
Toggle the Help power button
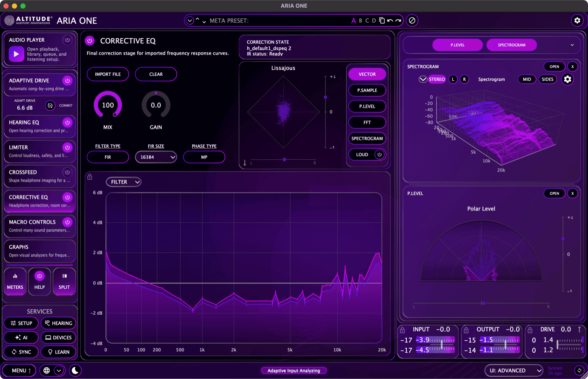tap(40, 276)
